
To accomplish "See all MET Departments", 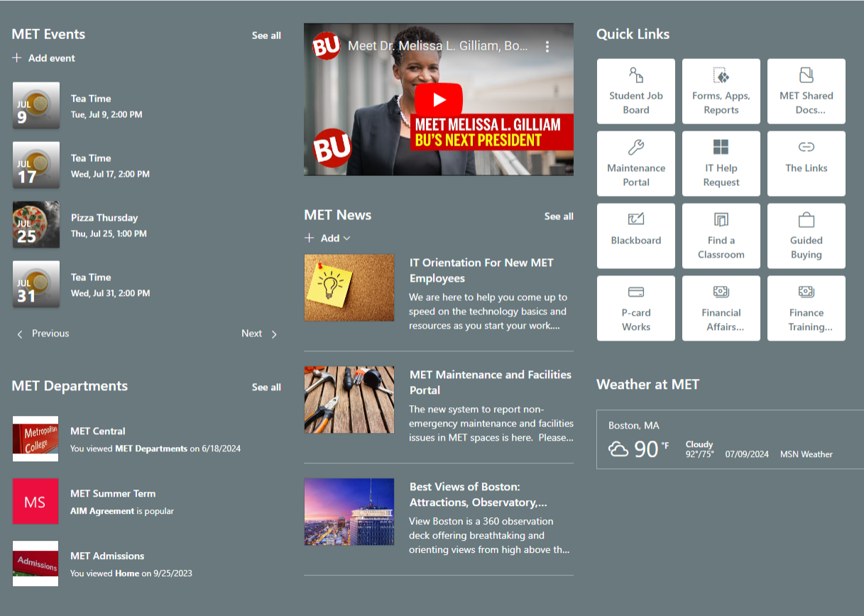I will [266, 387].
